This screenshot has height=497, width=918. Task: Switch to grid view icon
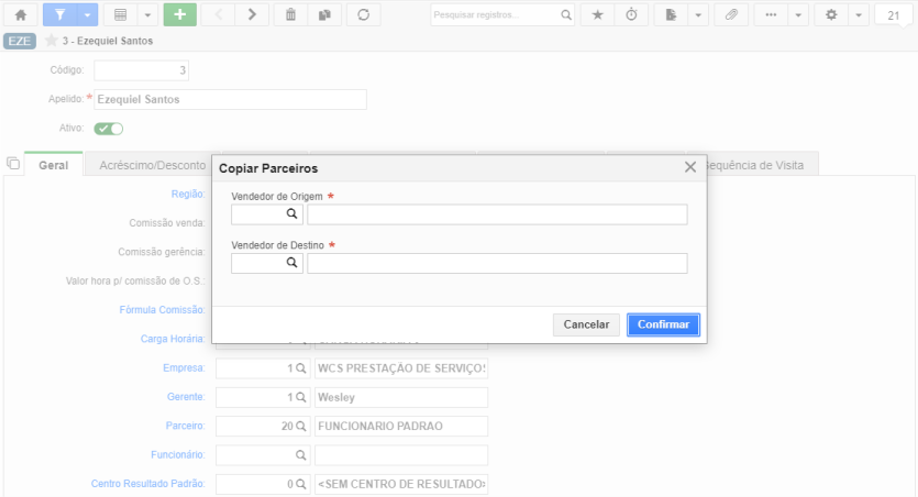tap(121, 15)
